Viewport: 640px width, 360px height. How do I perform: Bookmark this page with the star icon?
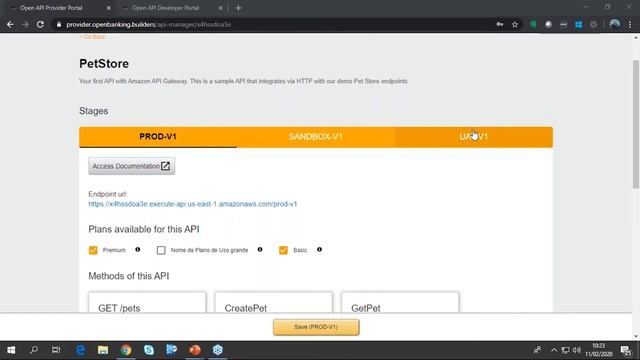515,24
